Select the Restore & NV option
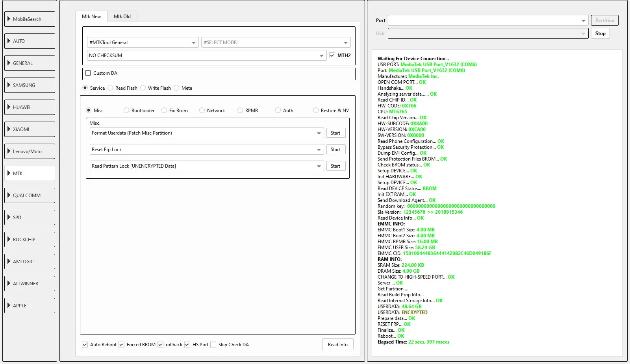 [316, 111]
